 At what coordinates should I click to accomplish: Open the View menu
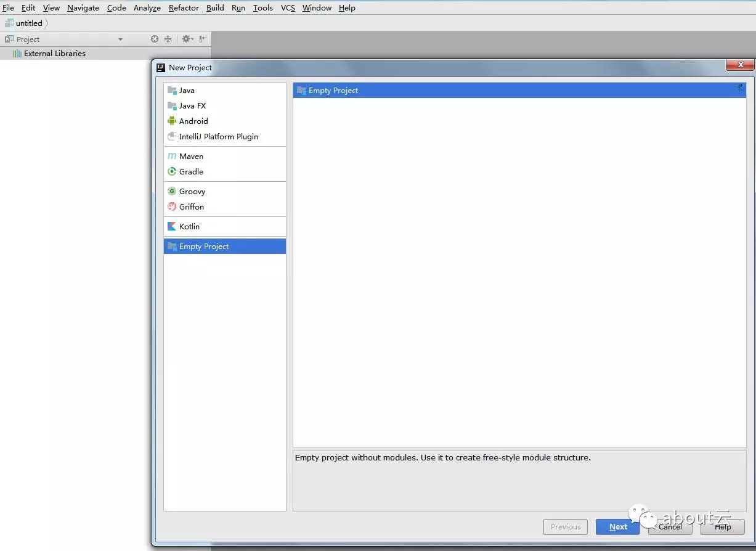coord(51,8)
